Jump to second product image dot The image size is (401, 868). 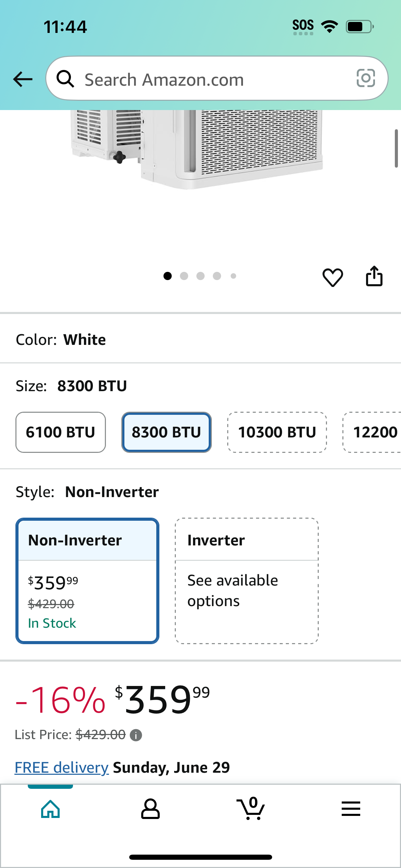pyautogui.click(x=184, y=276)
